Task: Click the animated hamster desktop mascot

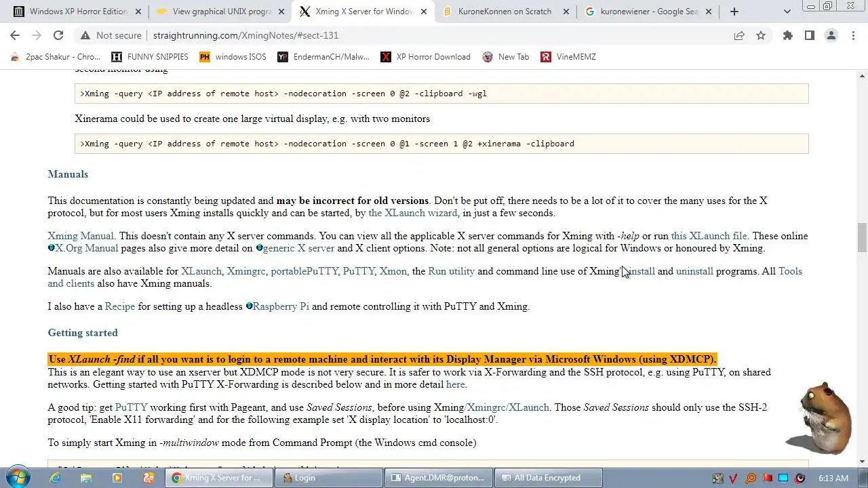Action: (x=821, y=418)
